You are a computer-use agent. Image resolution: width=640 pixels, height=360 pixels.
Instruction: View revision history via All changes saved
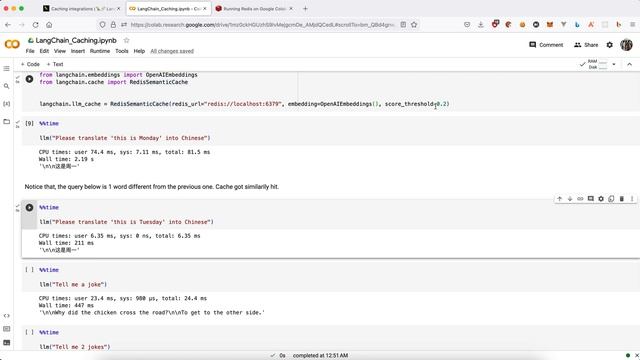pos(172,51)
